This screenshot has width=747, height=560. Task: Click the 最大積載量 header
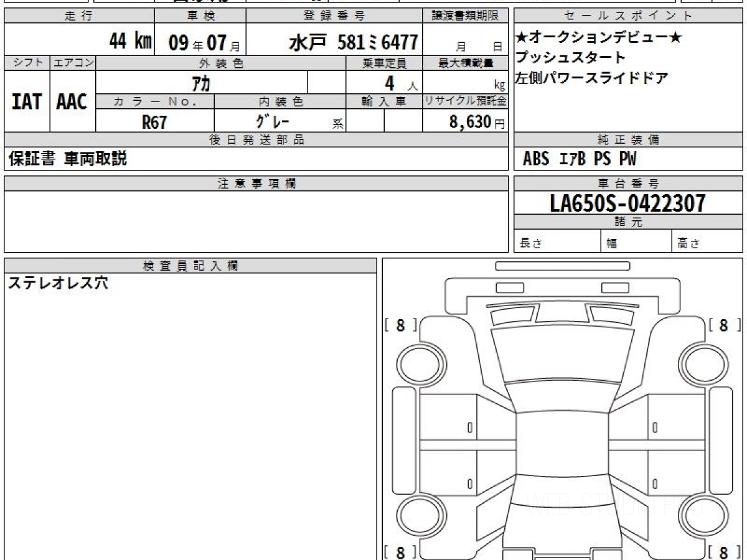466,63
